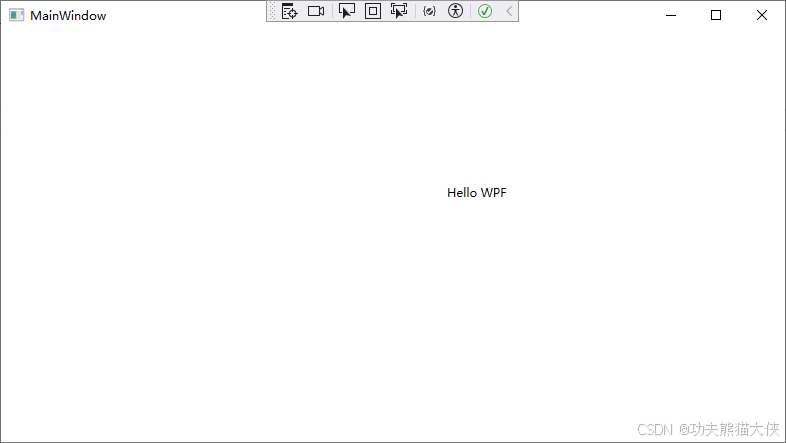Click Scan for Accessibility Issues icon

tap(455, 11)
